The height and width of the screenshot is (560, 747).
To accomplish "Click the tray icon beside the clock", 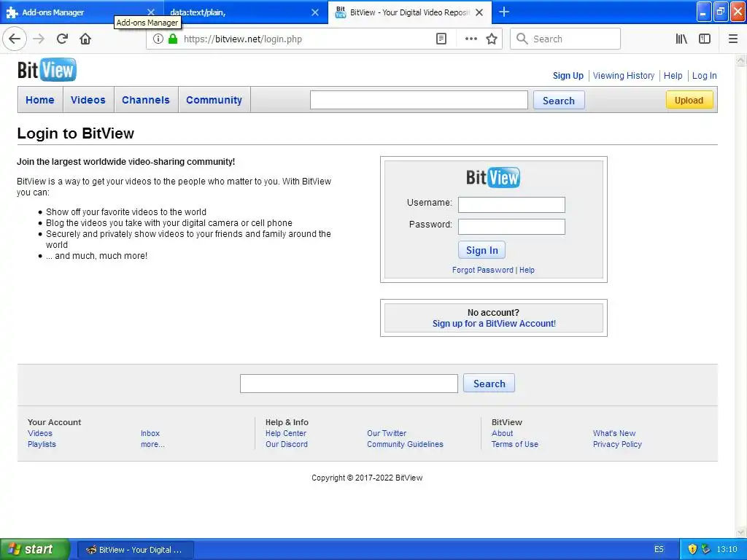I will pos(706,549).
